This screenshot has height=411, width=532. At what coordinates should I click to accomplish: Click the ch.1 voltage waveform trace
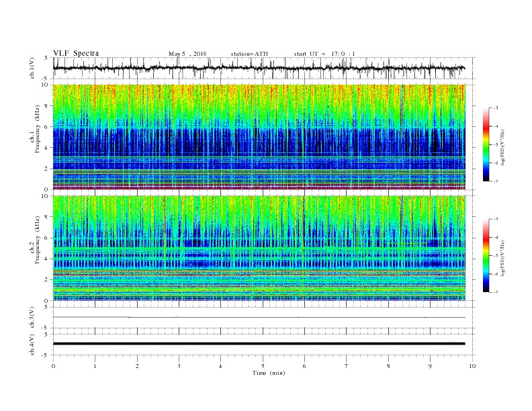point(259,68)
